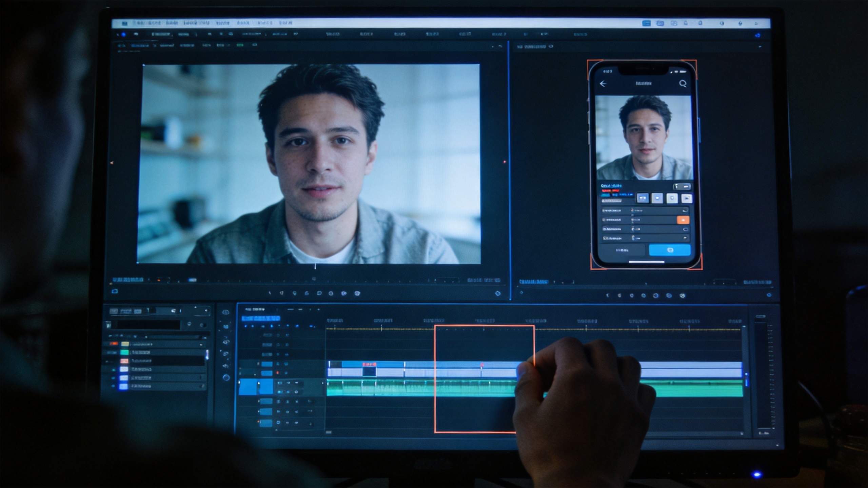
Task: Select the dark thumbnail clip on the pale video track
Action: [x=369, y=372]
